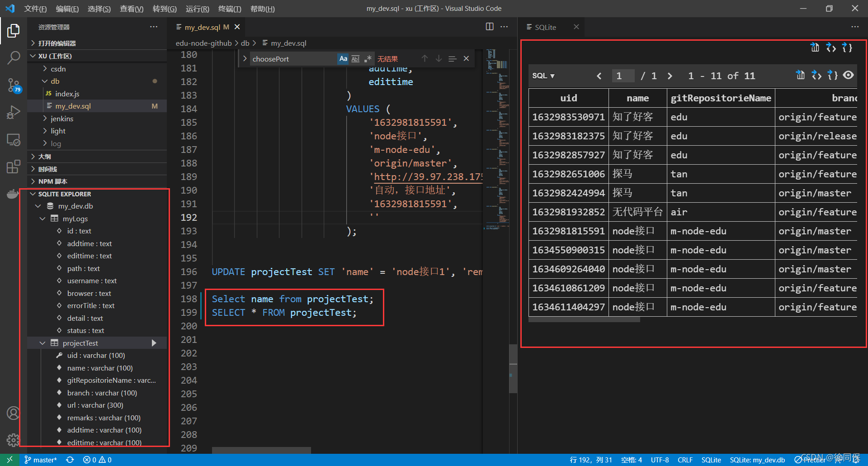Go to next find match
Image resolution: width=868 pixels, height=466 pixels.
(439, 58)
